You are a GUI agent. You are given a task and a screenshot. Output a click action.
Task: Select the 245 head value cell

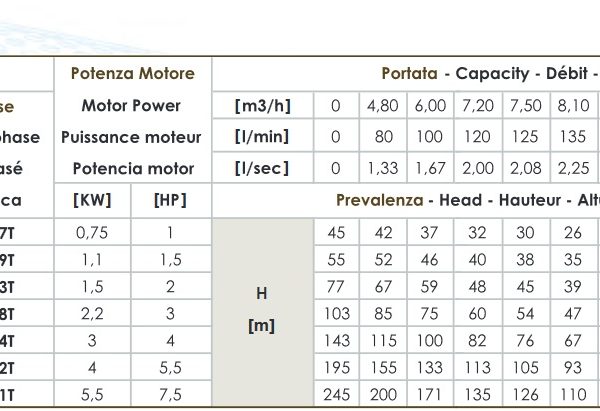336,394
